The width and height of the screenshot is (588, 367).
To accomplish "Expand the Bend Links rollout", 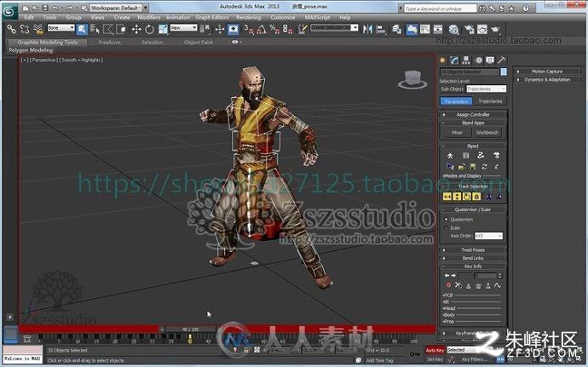I will (473, 258).
